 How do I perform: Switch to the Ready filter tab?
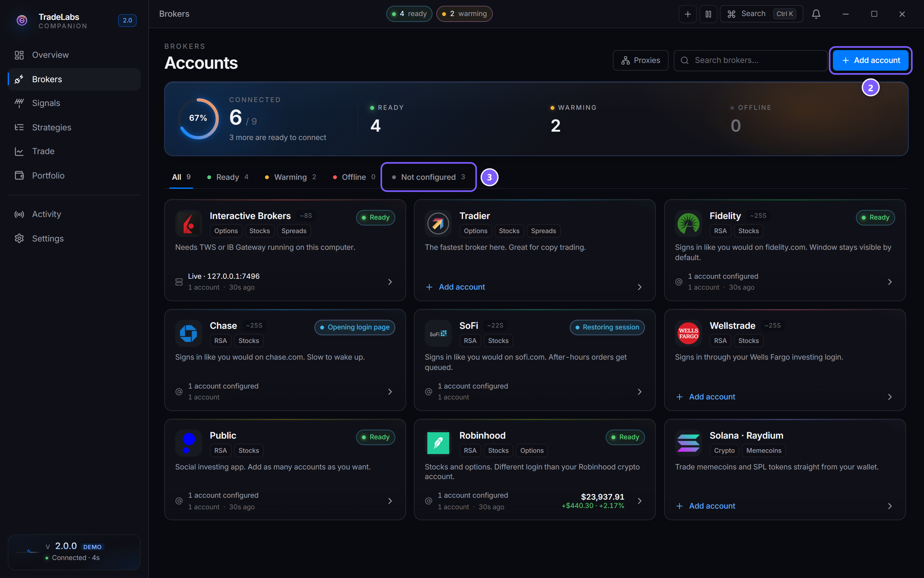[228, 177]
